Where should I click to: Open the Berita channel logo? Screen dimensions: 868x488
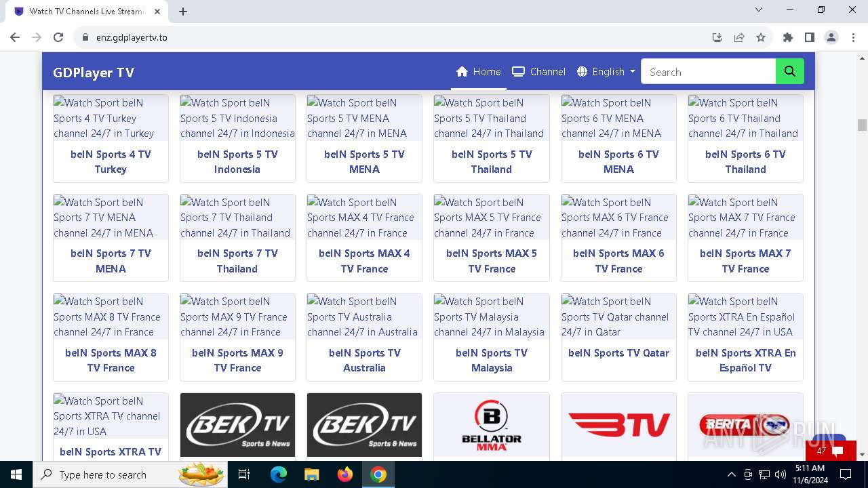tap(745, 425)
